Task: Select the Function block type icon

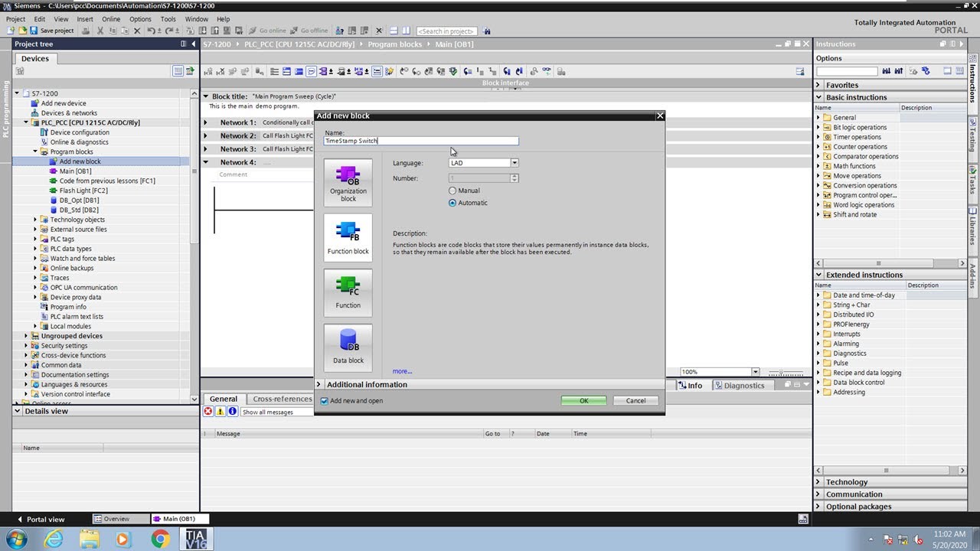Action: click(x=348, y=238)
